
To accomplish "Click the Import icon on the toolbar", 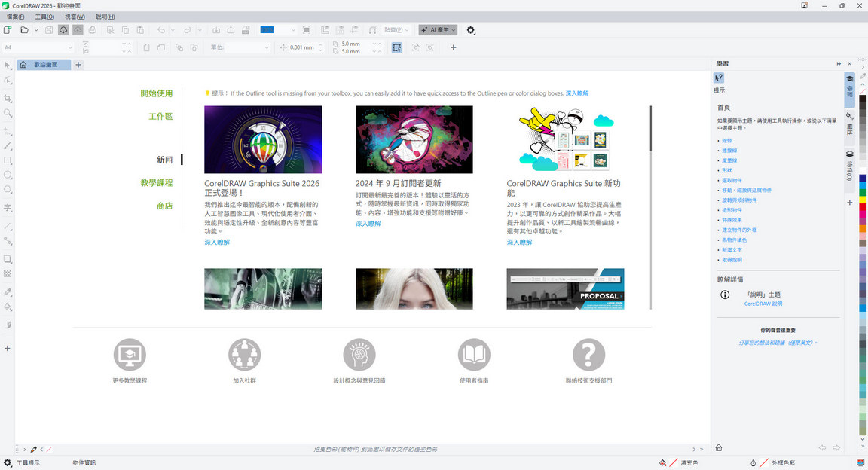I will (215, 30).
